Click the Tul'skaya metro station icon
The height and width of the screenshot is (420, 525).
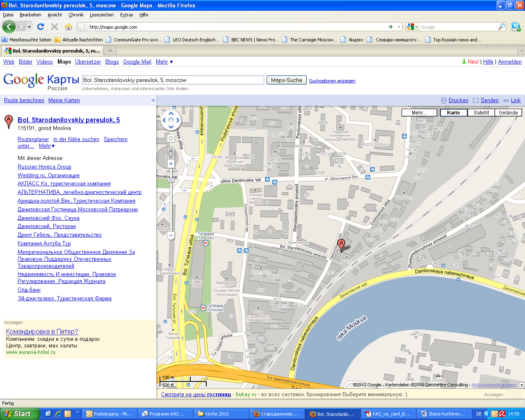click(x=206, y=243)
